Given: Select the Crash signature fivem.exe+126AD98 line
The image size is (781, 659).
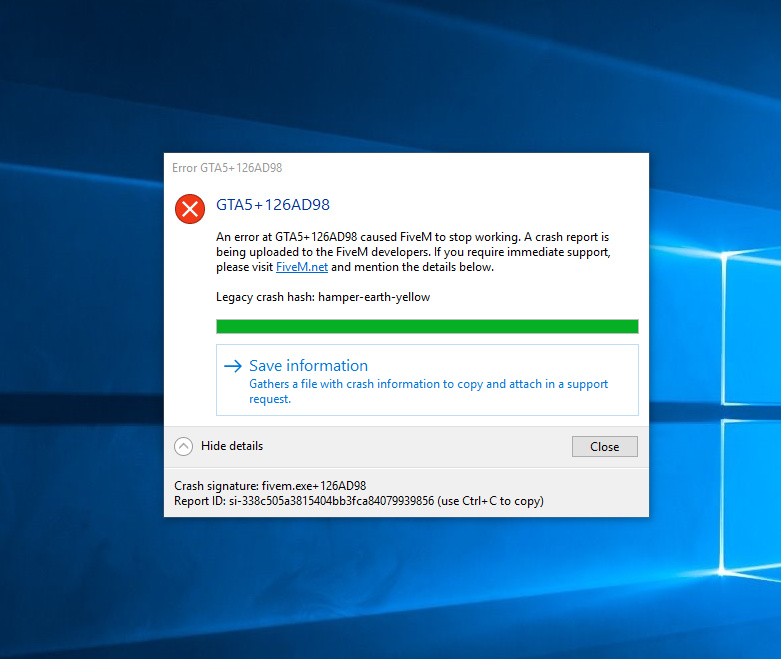Looking at the screenshot, I should pos(270,486).
